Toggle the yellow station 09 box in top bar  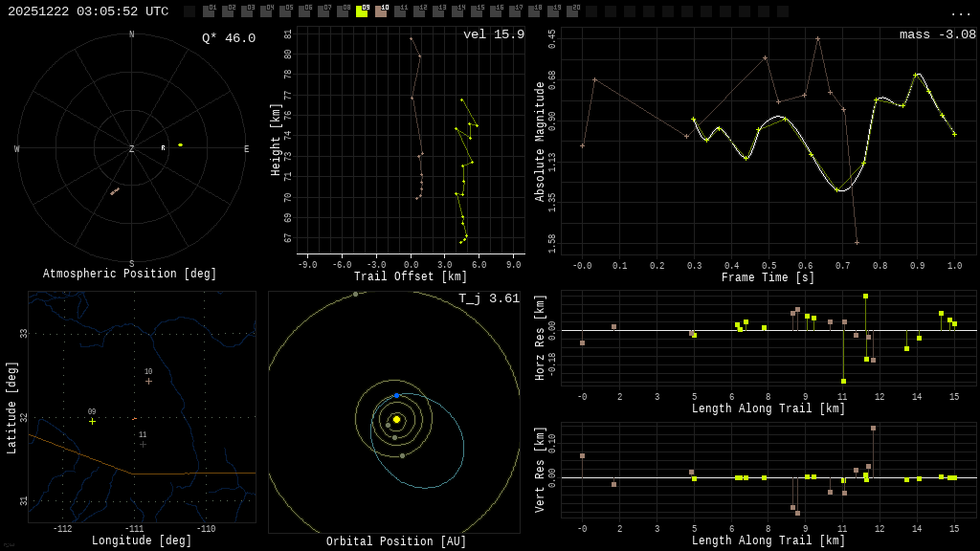coord(362,11)
